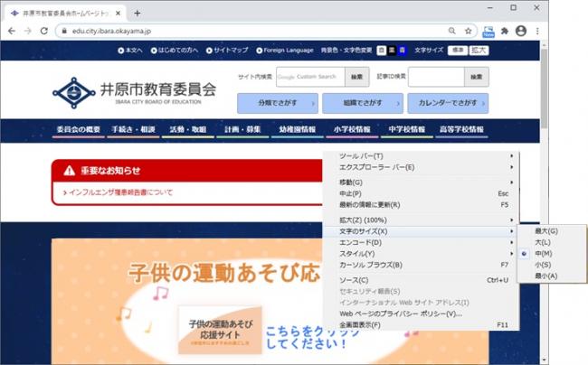Open a new tab with plus icon
The width and height of the screenshot is (588, 365).
[x=138, y=14]
